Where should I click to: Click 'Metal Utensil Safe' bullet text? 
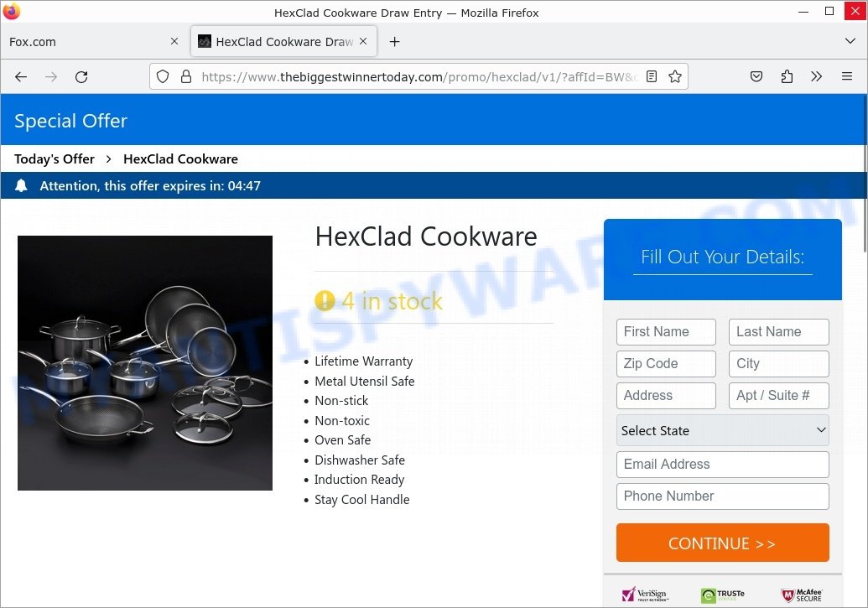pyautogui.click(x=365, y=381)
